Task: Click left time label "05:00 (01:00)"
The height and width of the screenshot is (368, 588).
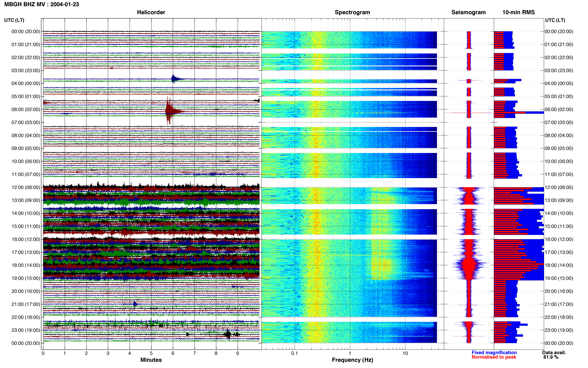Action: (26, 96)
